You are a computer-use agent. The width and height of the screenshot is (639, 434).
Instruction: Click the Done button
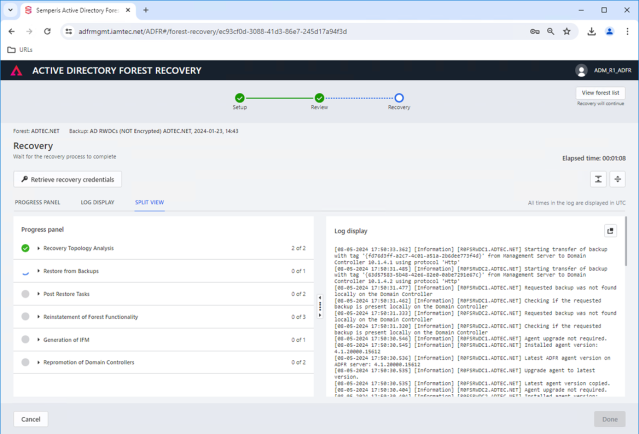click(x=610, y=419)
